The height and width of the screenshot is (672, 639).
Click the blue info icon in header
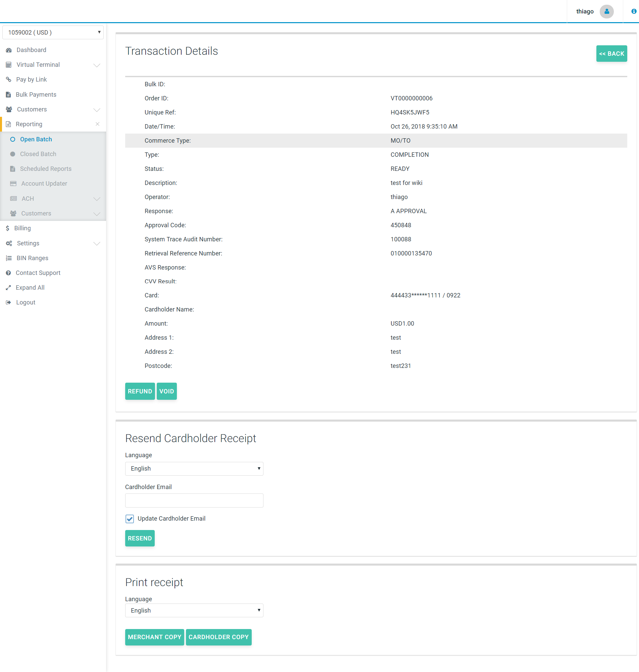pyautogui.click(x=634, y=11)
